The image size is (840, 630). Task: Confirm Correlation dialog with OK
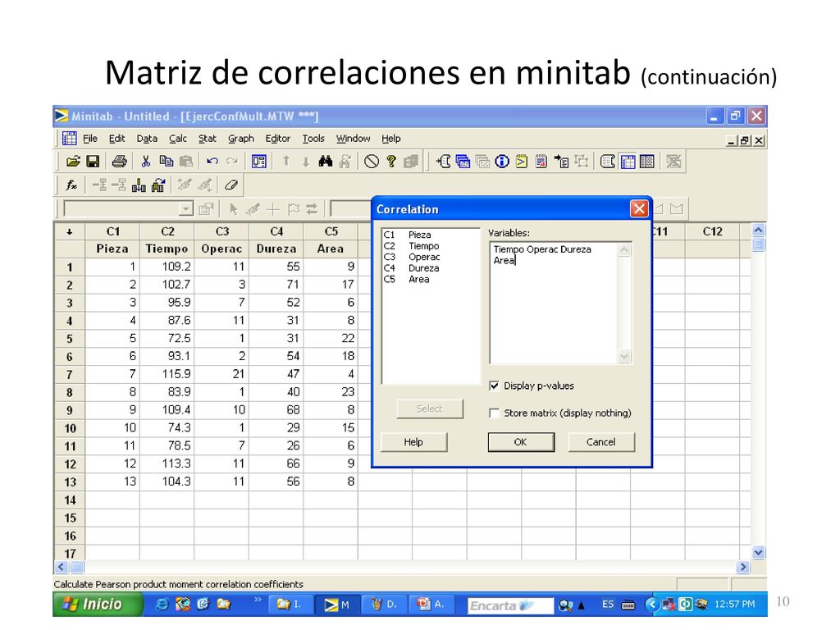521,442
